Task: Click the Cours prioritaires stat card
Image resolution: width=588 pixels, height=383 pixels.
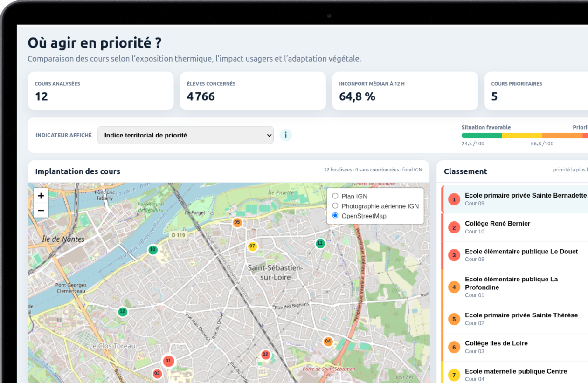Action: (536, 91)
